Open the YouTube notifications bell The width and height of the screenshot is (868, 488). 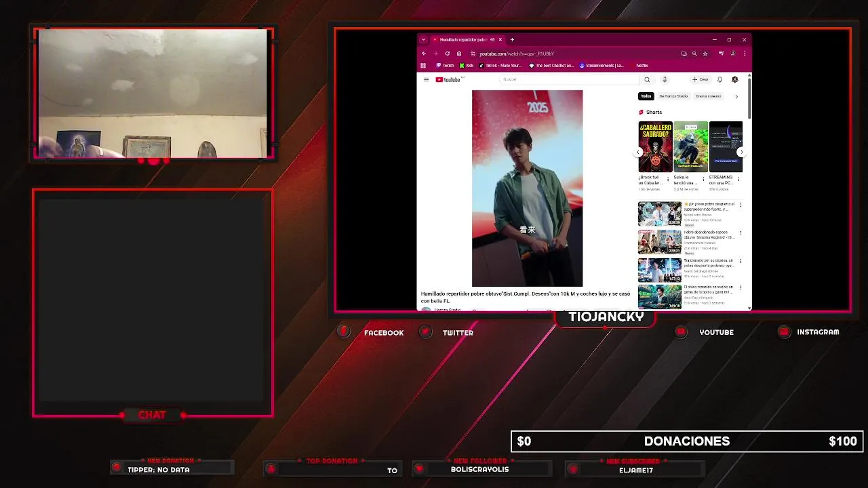point(719,79)
